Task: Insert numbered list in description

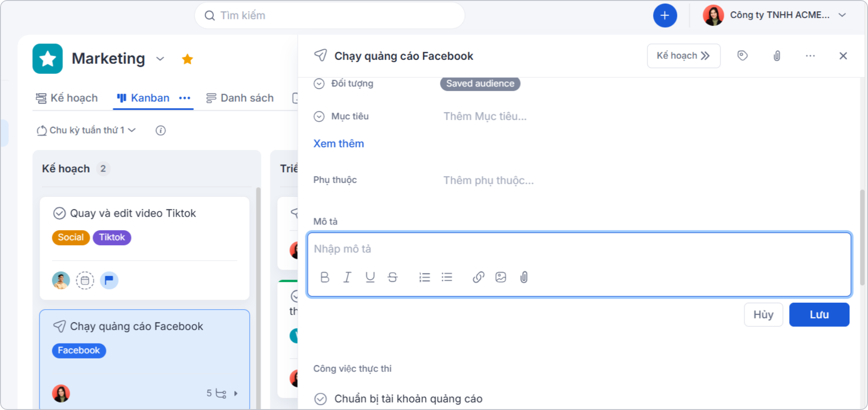Action: (425, 277)
